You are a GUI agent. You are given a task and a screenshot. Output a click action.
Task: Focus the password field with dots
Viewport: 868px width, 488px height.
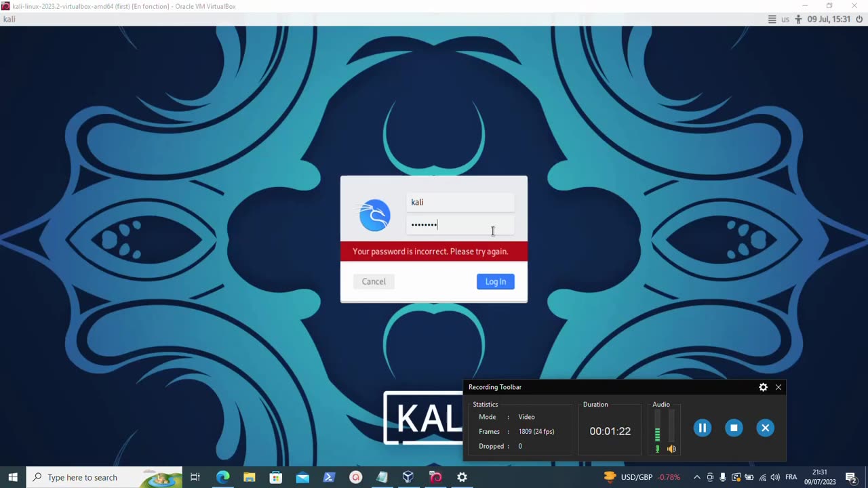click(460, 225)
